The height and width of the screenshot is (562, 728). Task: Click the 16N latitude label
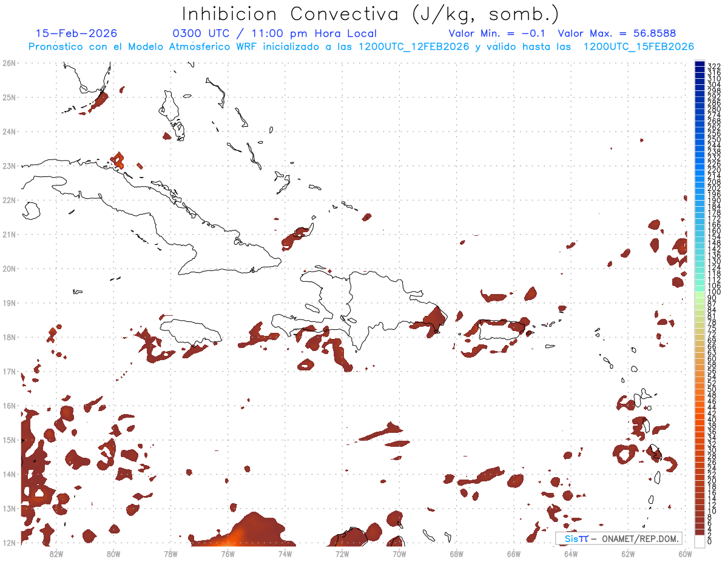[9, 406]
